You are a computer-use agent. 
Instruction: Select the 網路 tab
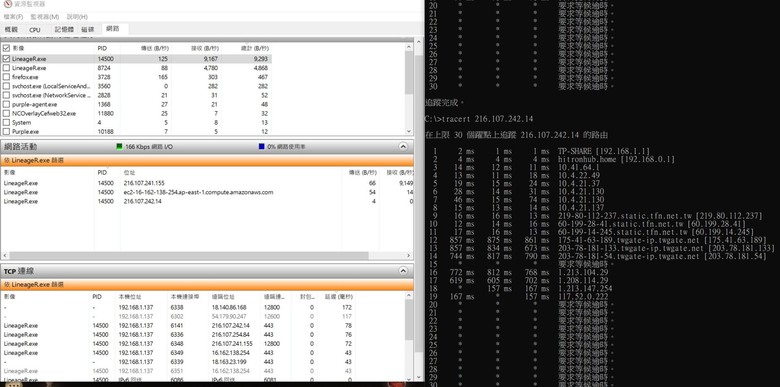113,29
